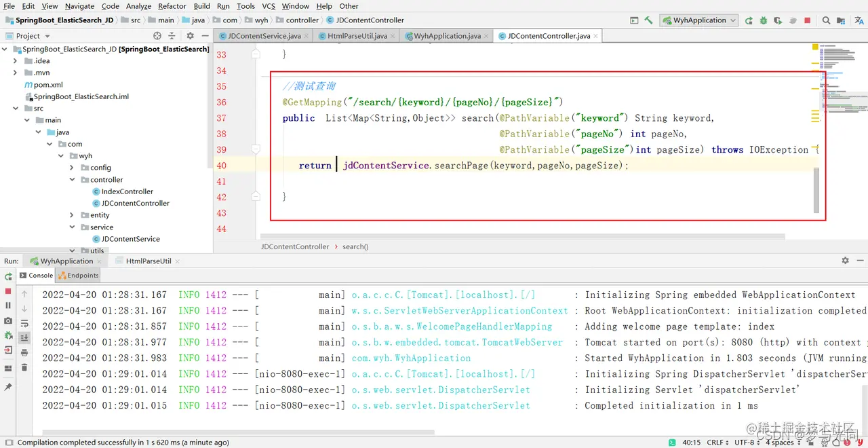Image resolution: width=868 pixels, height=448 pixels.
Task: Pin the Run tab
Action: (x=8, y=387)
